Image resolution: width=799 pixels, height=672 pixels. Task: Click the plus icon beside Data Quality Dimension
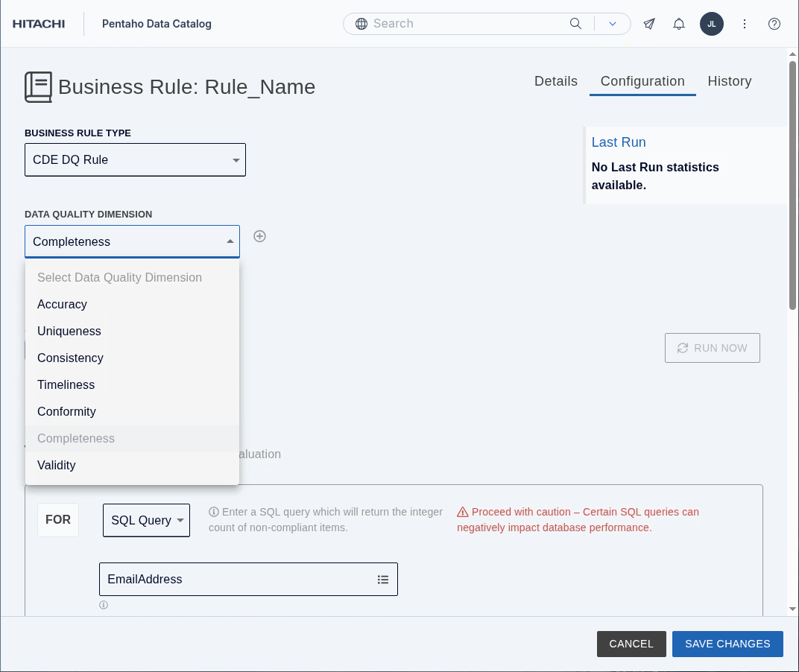(x=259, y=236)
